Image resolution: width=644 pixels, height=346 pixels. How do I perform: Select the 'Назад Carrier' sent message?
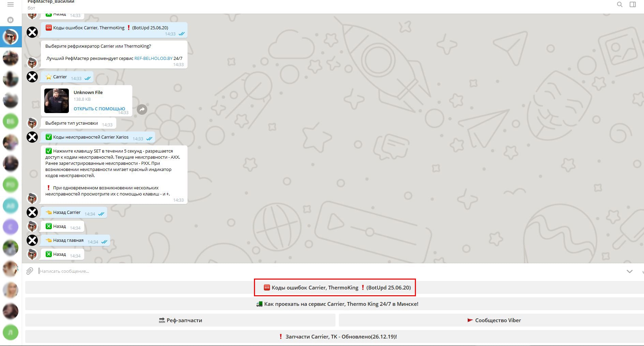(74, 213)
